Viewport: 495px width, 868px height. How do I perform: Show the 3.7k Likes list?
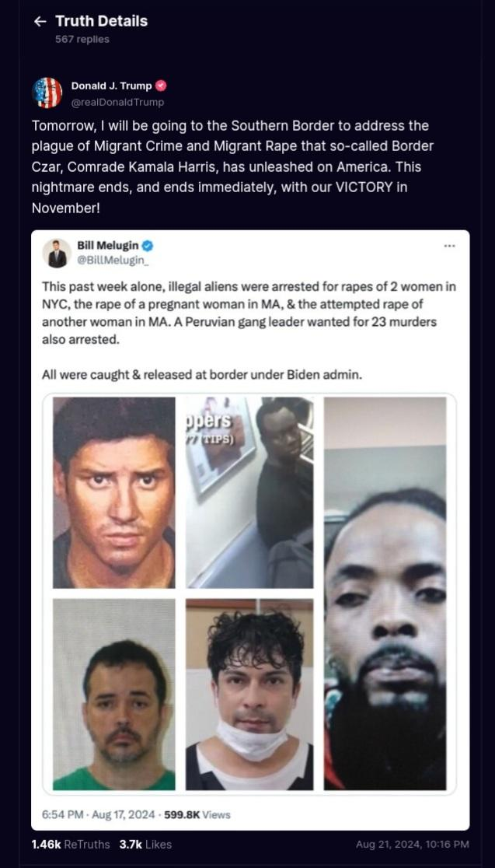click(145, 844)
